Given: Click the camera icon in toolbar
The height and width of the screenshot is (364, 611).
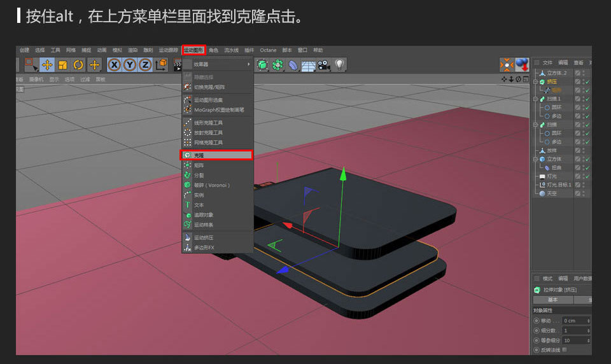Looking at the screenshot, I should 324,65.
